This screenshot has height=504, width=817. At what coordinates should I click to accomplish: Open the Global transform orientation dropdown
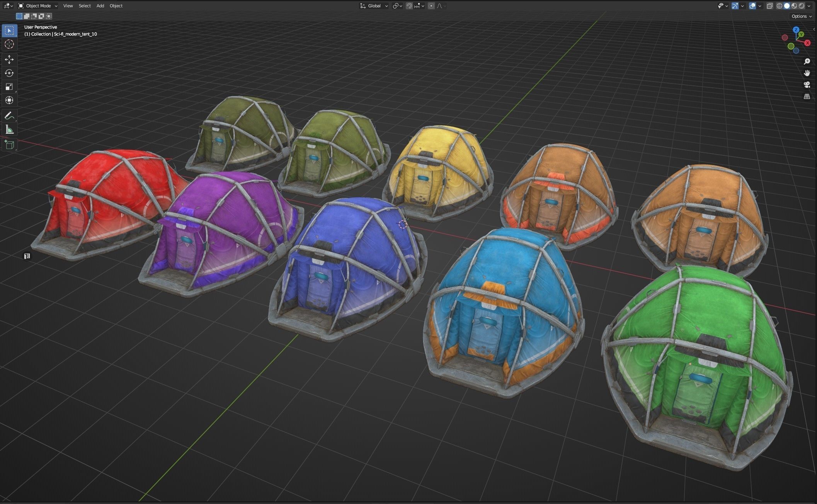point(374,6)
